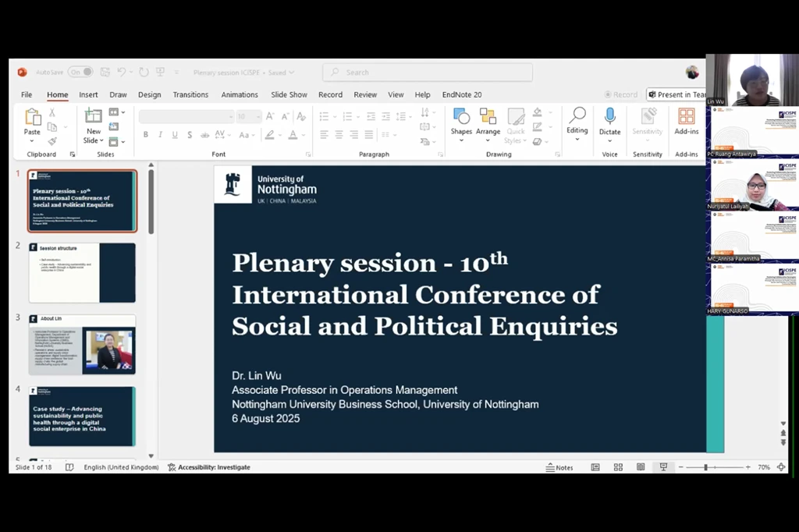799x532 pixels.
Task: Open the Add-ins icon in ribbon
Action: (686, 117)
